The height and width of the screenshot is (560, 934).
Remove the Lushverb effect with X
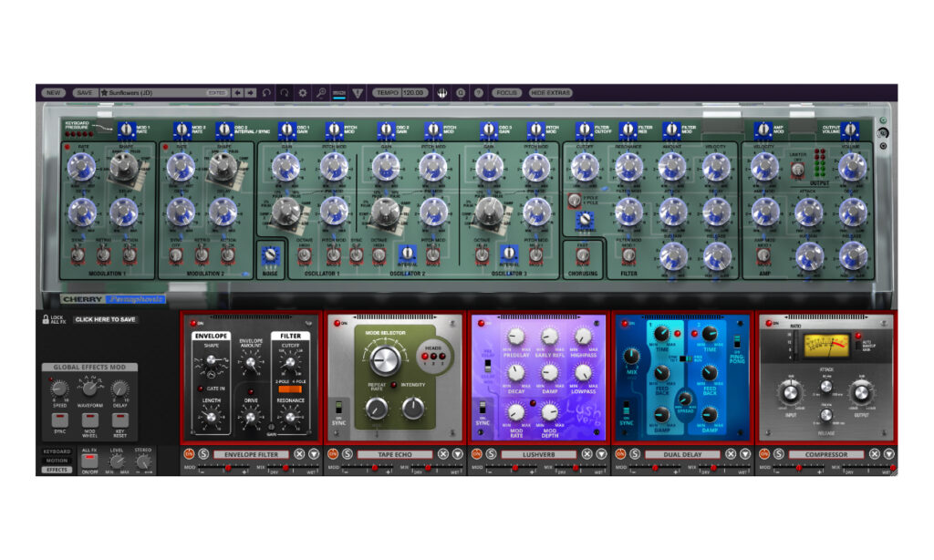pos(586,454)
